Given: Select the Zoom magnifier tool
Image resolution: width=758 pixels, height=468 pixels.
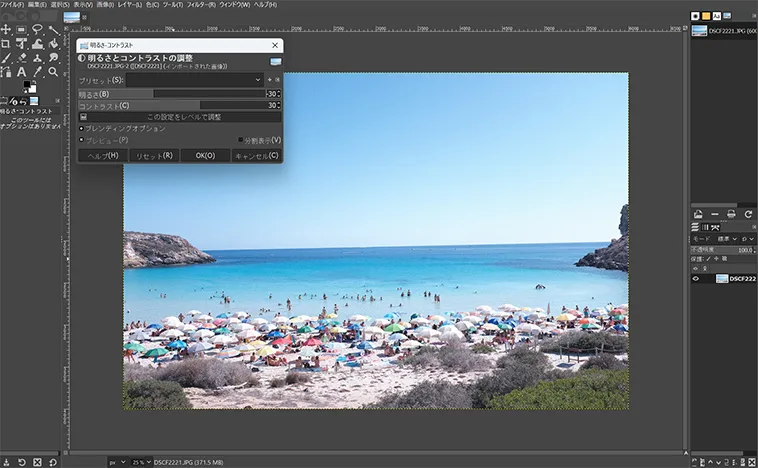Looking at the screenshot, I should 53,72.
